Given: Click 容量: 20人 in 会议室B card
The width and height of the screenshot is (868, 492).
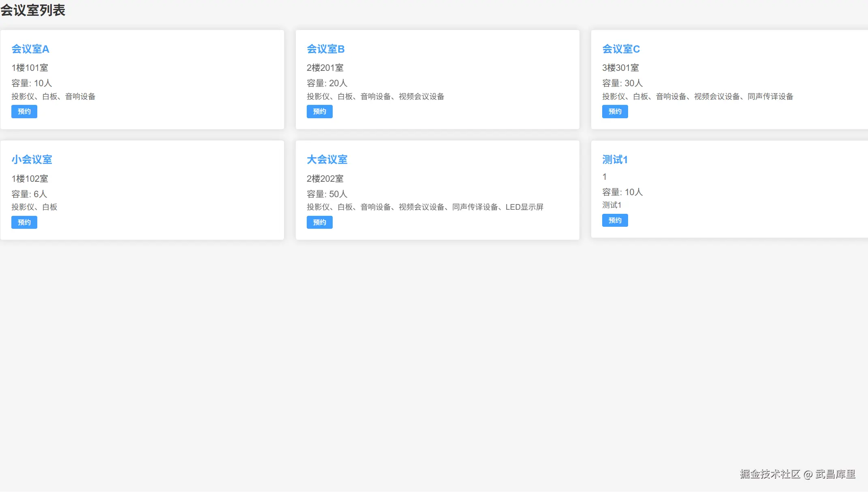Looking at the screenshot, I should point(327,83).
